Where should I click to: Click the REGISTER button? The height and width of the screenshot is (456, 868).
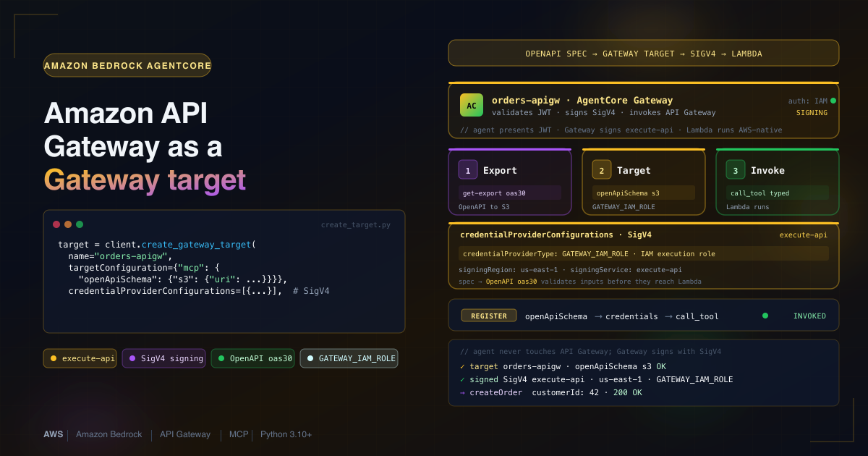489,316
